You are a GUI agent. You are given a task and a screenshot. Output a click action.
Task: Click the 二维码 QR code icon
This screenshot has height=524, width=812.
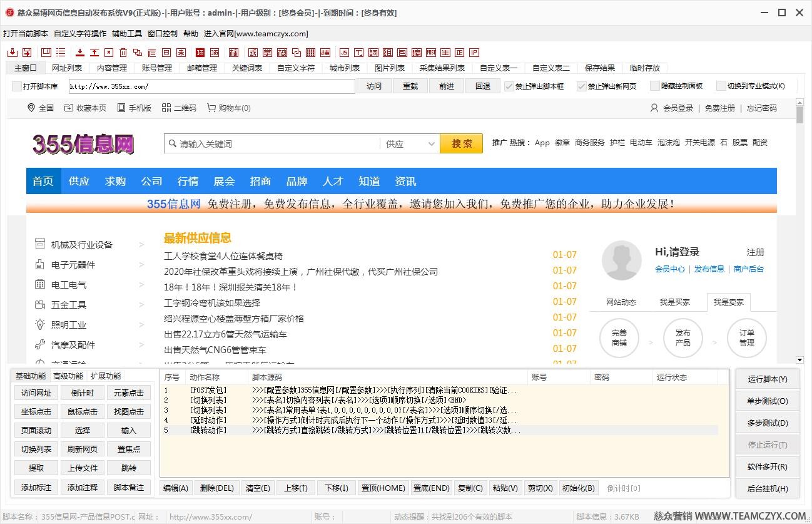click(x=166, y=108)
